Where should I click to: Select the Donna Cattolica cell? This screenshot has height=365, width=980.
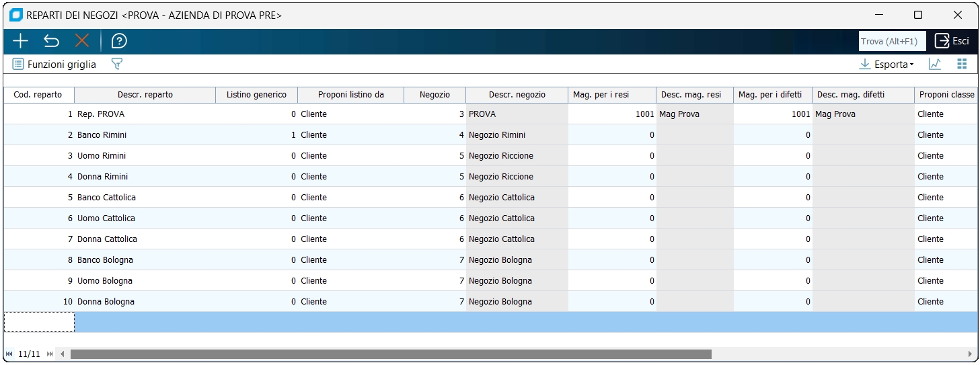coord(145,239)
